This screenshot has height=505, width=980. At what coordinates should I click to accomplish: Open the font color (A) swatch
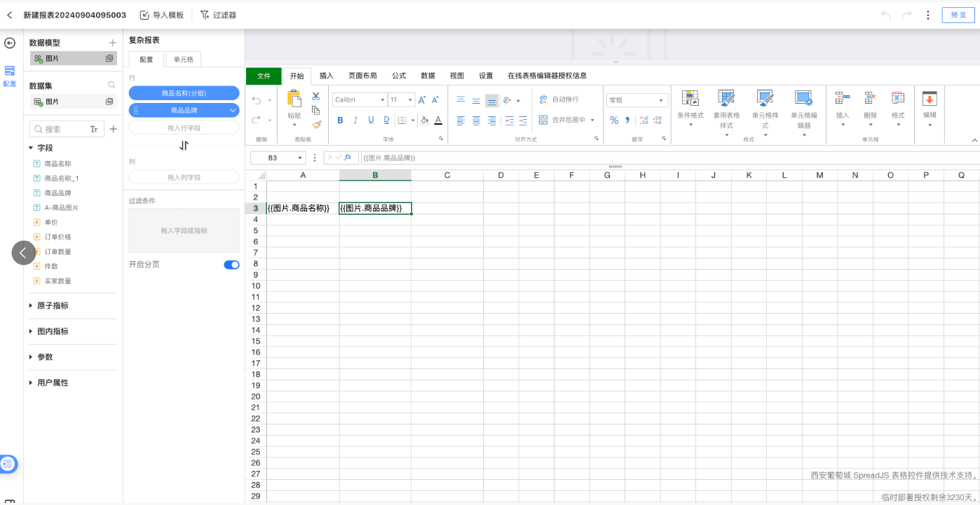point(439,120)
